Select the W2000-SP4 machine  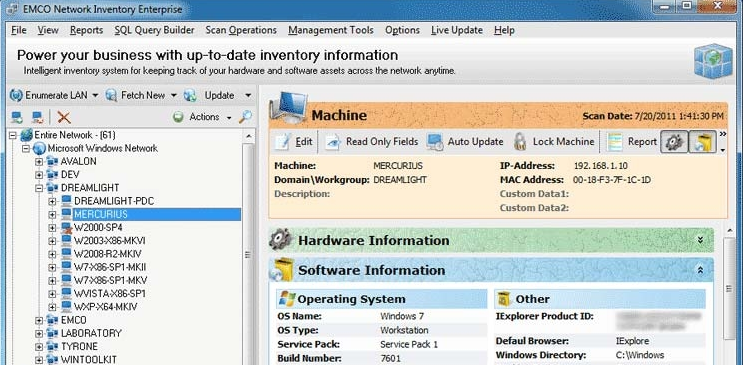point(98,228)
